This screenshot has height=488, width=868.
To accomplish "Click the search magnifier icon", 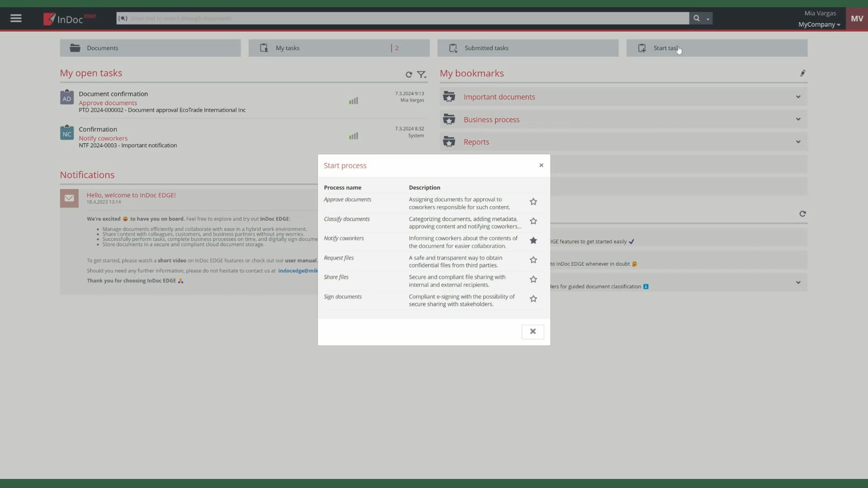I will [696, 18].
